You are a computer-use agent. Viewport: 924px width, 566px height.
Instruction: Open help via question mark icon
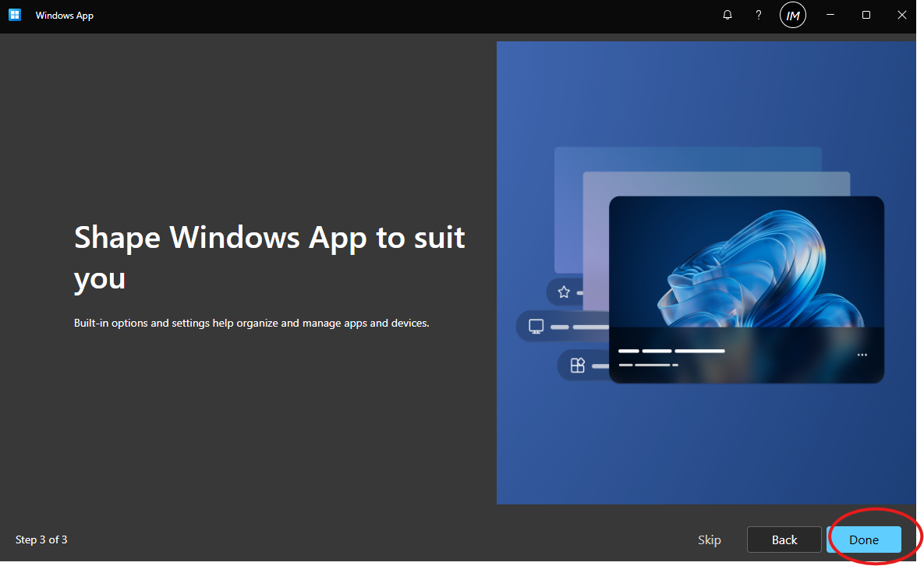758,15
